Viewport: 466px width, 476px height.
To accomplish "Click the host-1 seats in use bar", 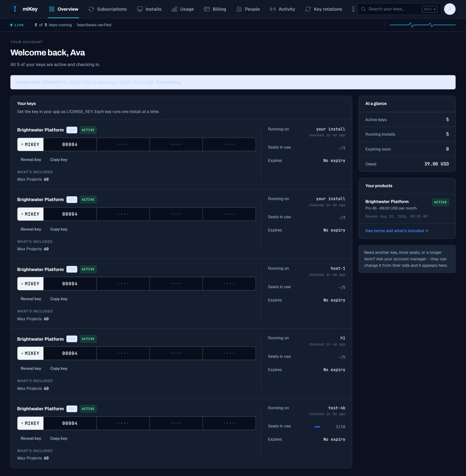I will 326,287.
